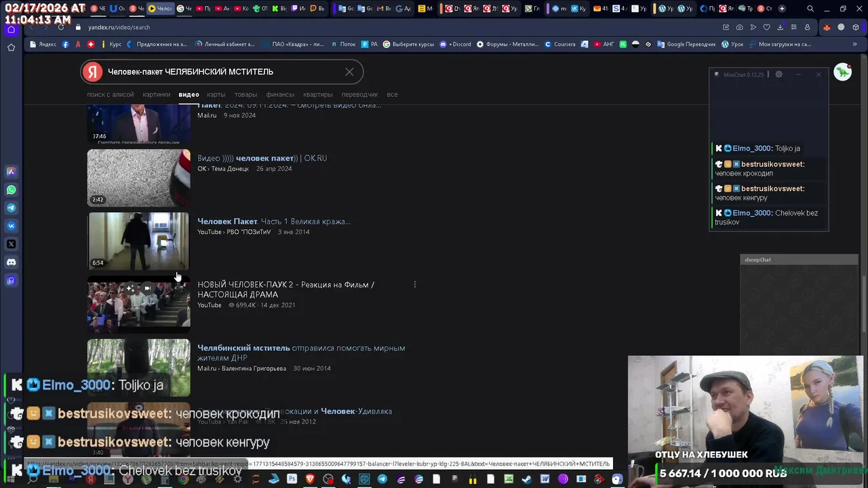Open the easy setup sliders icon
This screenshot has height=488, width=868.
(x=794, y=27)
